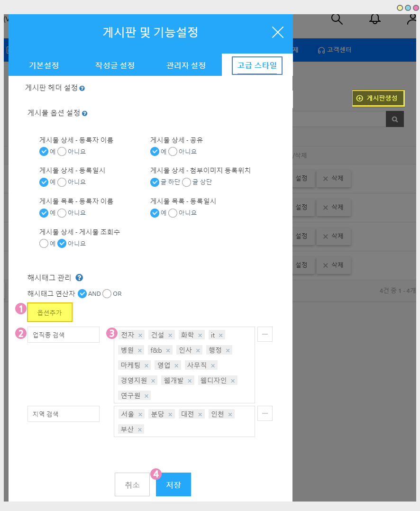420x511 pixels.
Task: Click the minus button for 업직종 검색 row
Action: (x=265, y=334)
